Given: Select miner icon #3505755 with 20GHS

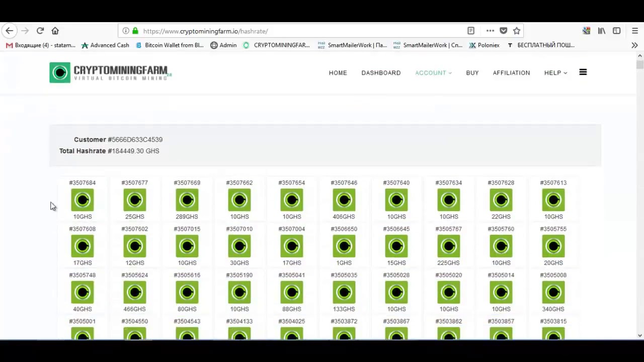Looking at the screenshot, I should [553, 246].
